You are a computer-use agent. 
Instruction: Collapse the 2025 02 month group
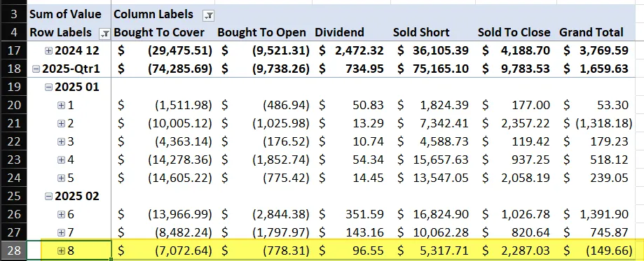[49, 196]
